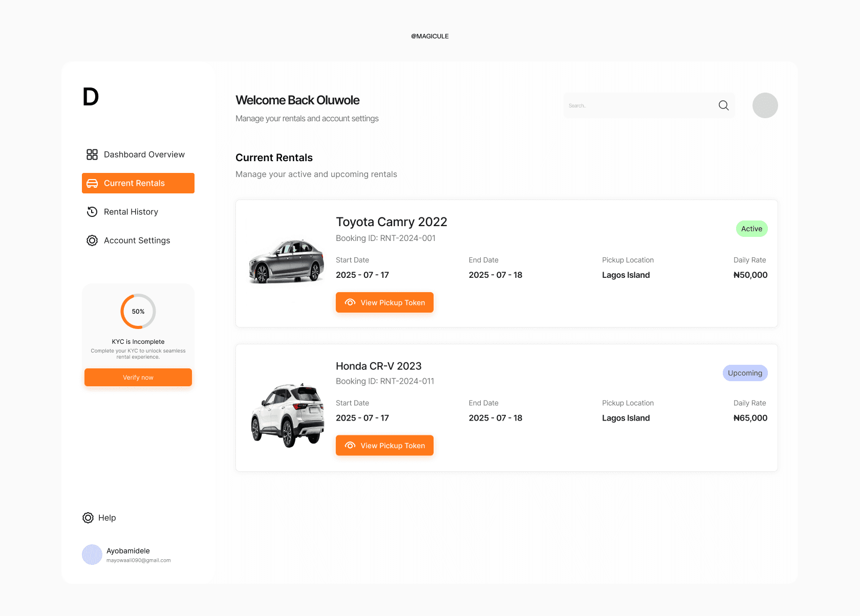This screenshot has width=860, height=616.
Task: View Pickup Token for Toyota Camry 2022
Action: pyautogui.click(x=384, y=302)
